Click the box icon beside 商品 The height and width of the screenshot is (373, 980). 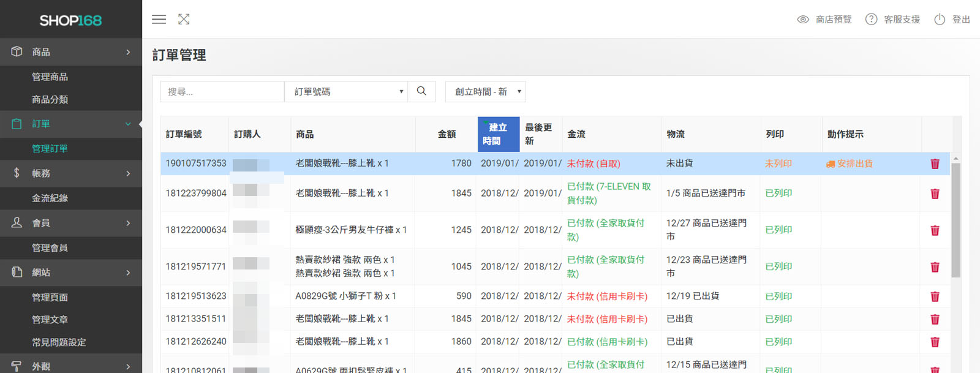point(17,51)
